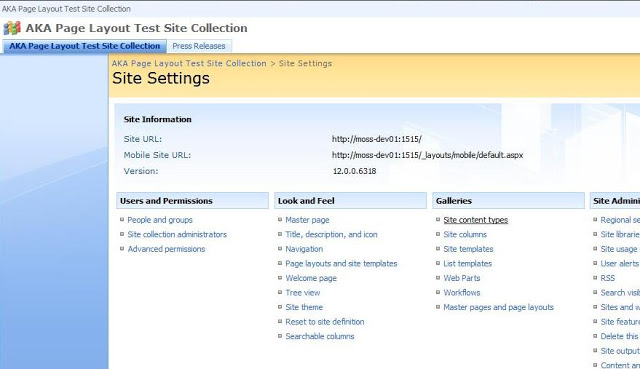The height and width of the screenshot is (369, 640).
Task: Open Title, description, and icon
Action: click(x=331, y=234)
